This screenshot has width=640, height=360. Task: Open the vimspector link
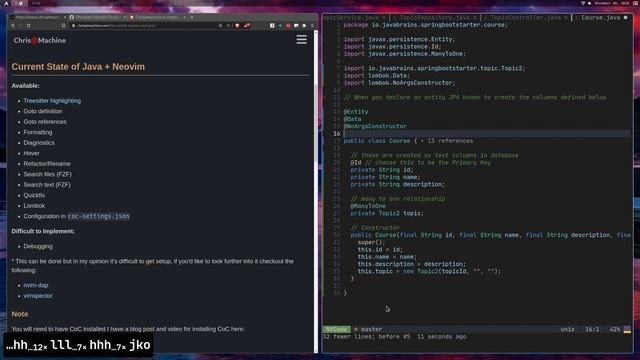pos(38,296)
